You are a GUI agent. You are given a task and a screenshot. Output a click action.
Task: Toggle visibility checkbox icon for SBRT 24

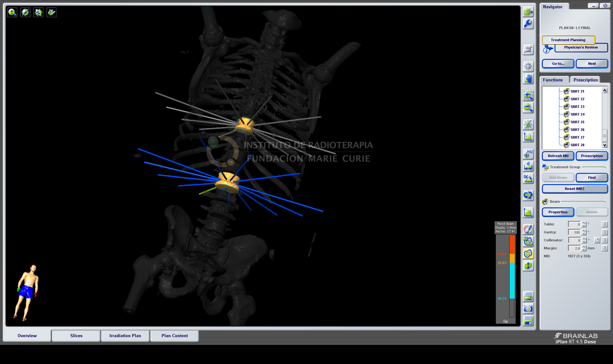(x=566, y=114)
